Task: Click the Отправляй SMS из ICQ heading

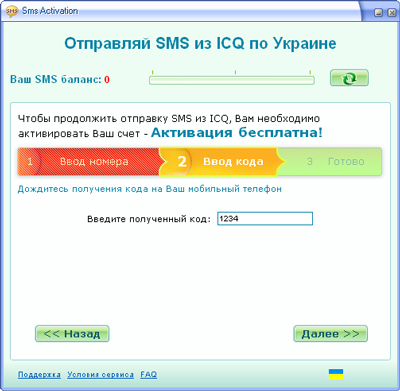Action: point(200,43)
